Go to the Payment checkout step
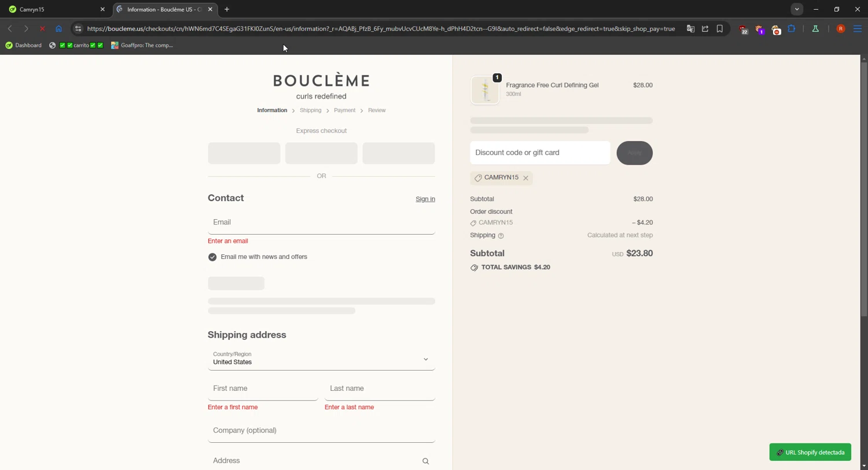Image resolution: width=868 pixels, height=470 pixels. [x=344, y=110]
